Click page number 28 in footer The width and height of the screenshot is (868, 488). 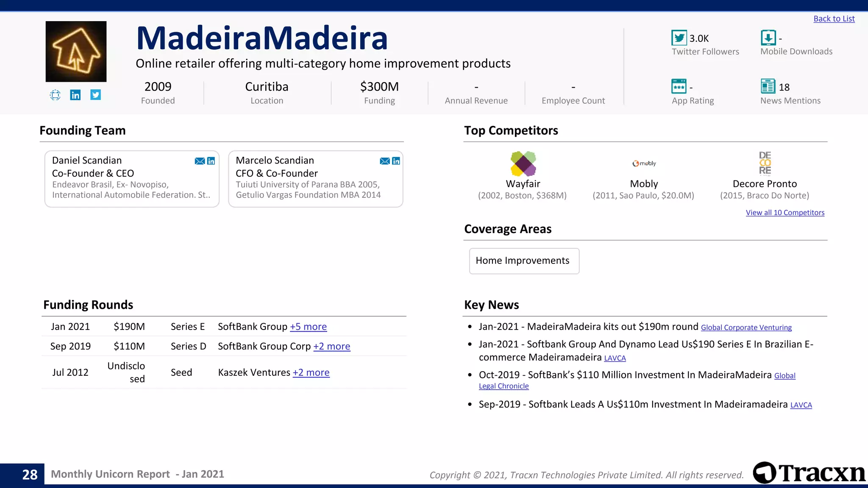click(30, 474)
